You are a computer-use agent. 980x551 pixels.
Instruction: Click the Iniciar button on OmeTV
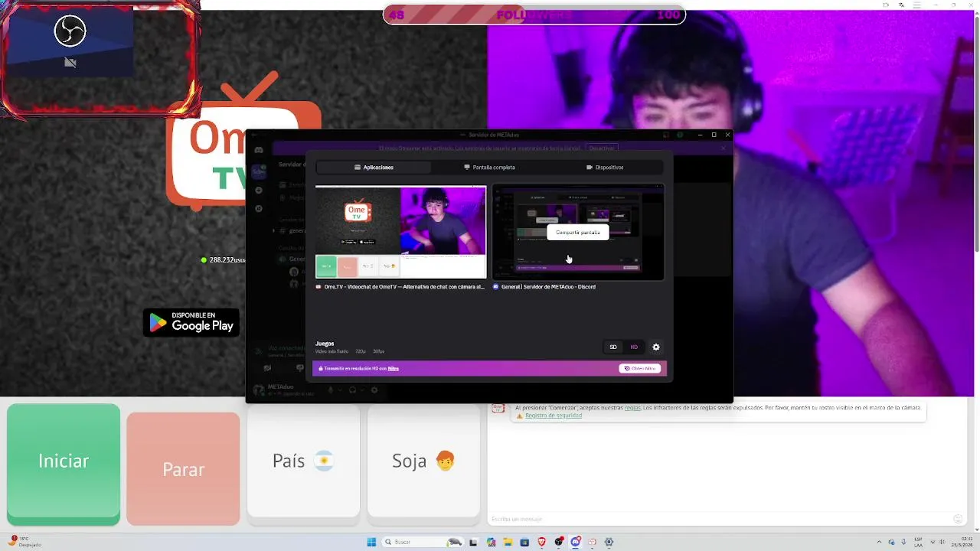[64, 463]
